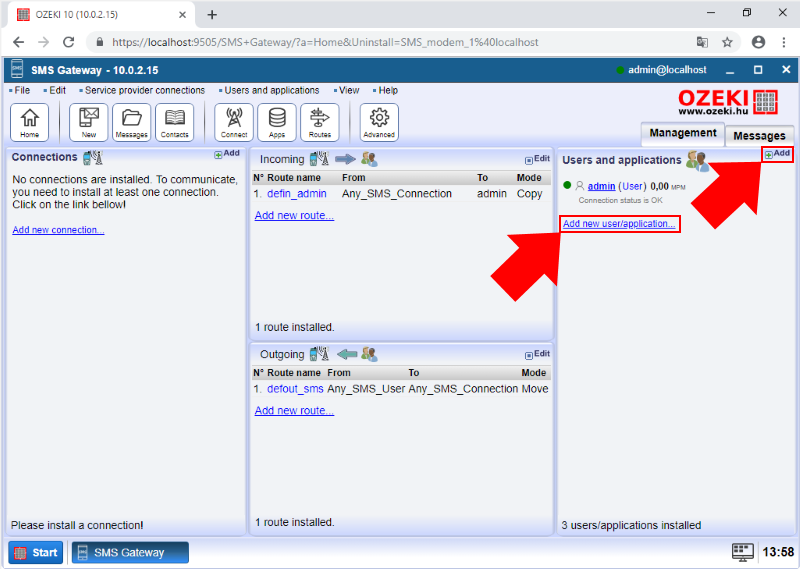Screen dimensions: 800x569
Task: Click '3 users/applications installed' status text
Action: pyautogui.click(x=631, y=525)
